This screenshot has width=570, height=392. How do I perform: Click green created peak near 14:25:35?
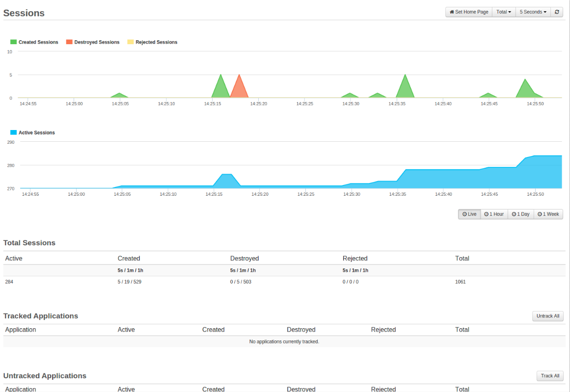(405, 89)
